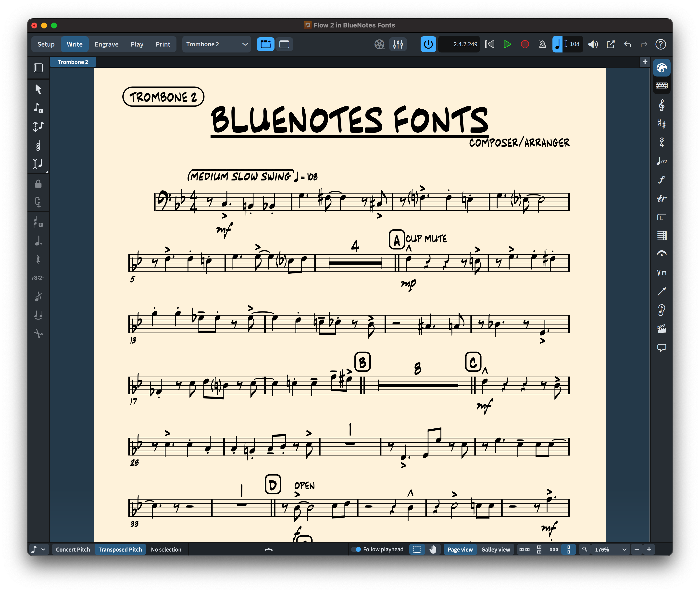700x592 pixels.
Task: Open the Tempo panel
Action: (661, 161)
